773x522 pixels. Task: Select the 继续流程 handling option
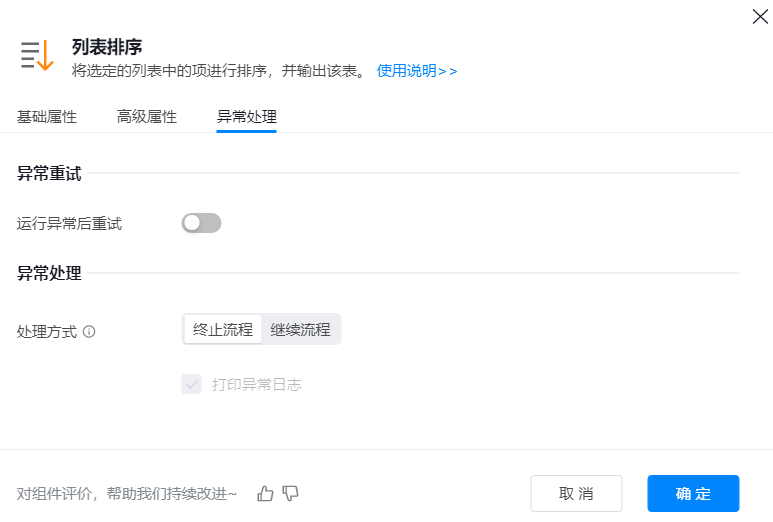pos(300,329)
